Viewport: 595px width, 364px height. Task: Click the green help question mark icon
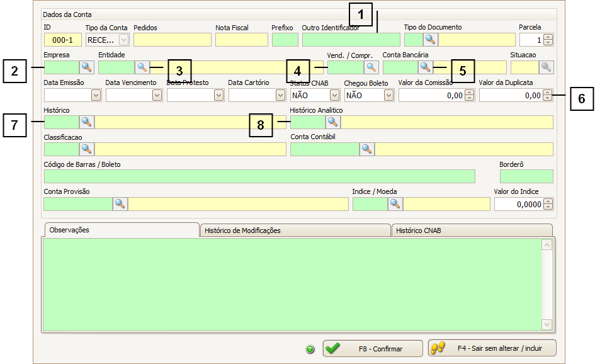coord(310,349)
